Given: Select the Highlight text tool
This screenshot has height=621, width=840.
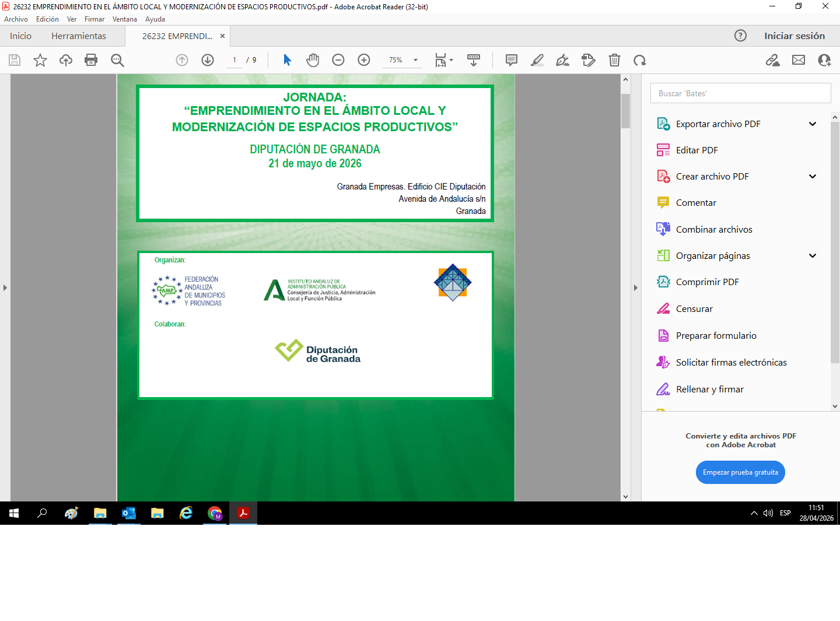Looking at the screenshot, I should pos(537,60).
